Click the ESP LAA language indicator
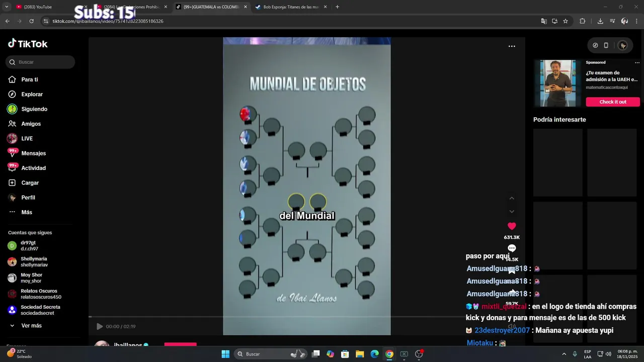The image size is (644, 362). (588, 354)
